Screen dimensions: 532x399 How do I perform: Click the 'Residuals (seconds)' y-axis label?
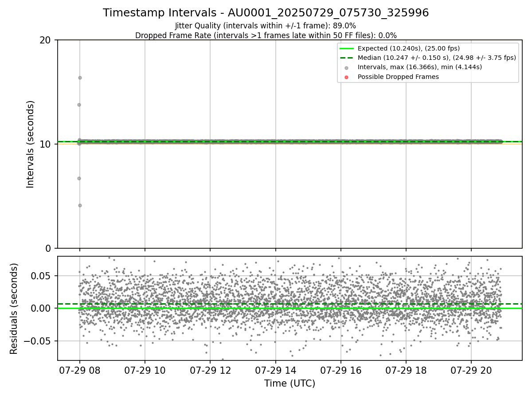coord(14,309)
